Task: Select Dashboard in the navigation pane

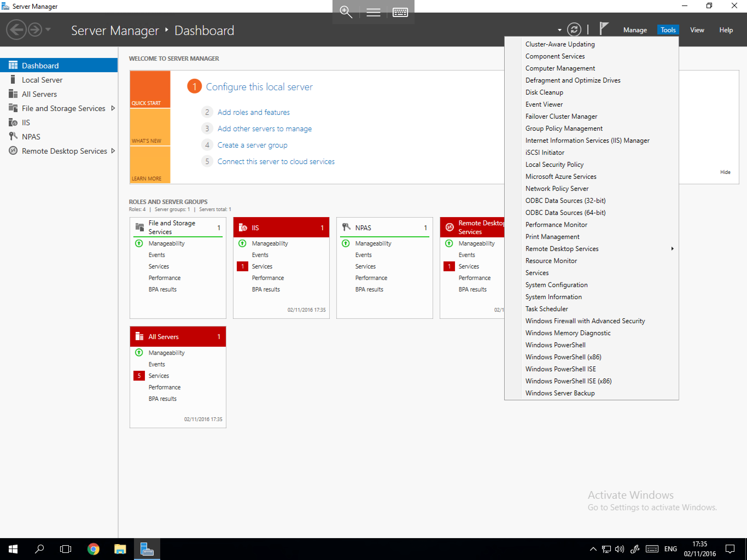Action: pos(40,65)
